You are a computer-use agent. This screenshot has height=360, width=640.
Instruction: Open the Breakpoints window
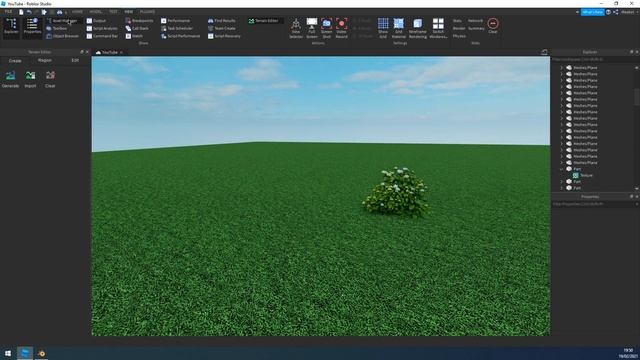139,21
